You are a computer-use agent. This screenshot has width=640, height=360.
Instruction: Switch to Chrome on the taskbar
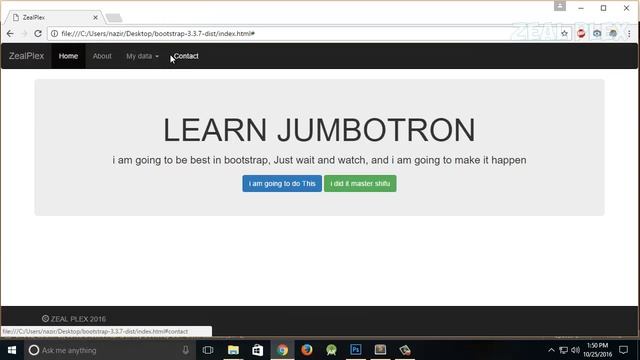coord(282,350)
